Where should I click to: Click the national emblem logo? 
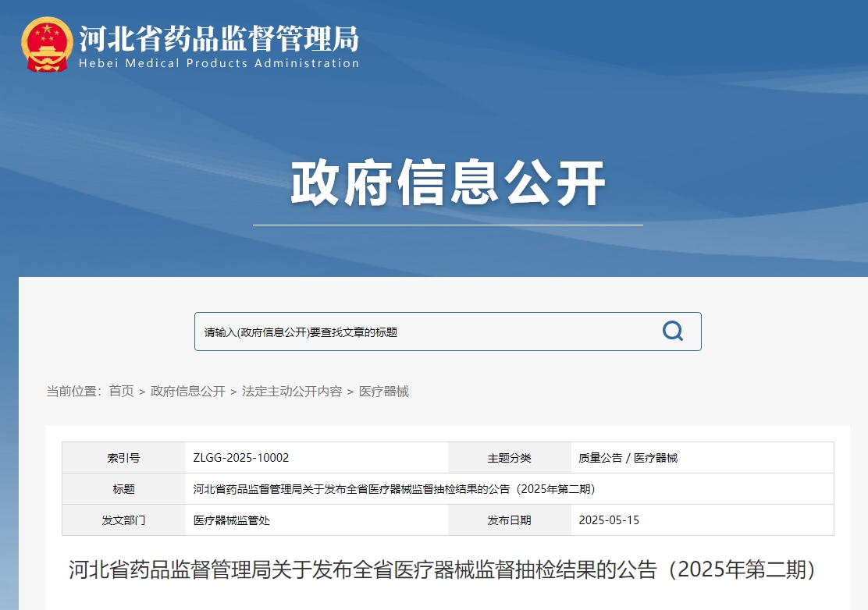click(47, 45)
